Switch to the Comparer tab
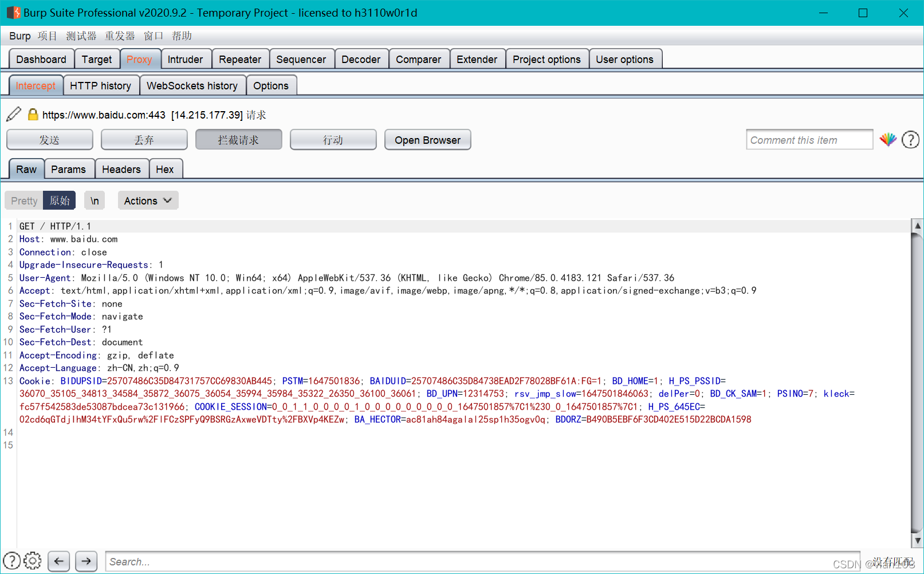924x574 pixels. [419, 59]
